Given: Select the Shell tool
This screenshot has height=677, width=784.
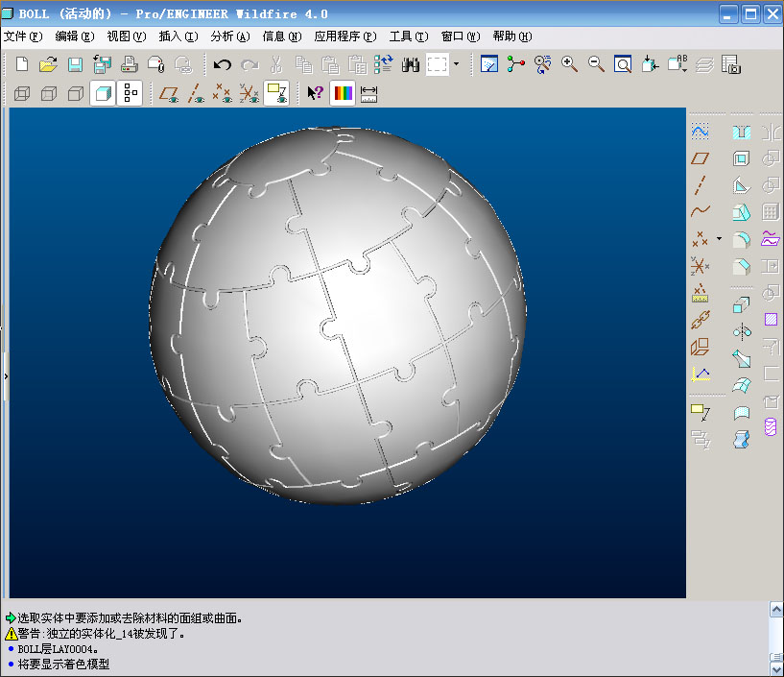Looking at the screenshot, I should click(x=742, y=159).
